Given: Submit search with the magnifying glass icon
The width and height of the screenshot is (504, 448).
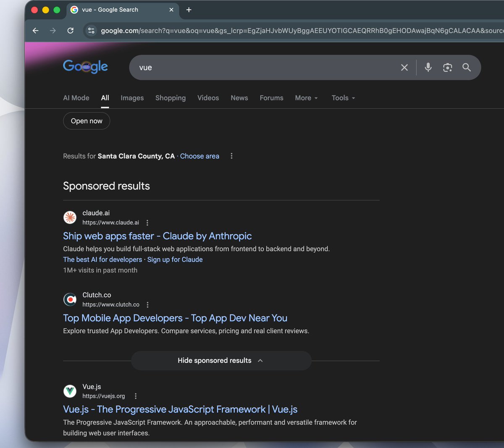Looking at the screenshot, I should click(467, 67).
